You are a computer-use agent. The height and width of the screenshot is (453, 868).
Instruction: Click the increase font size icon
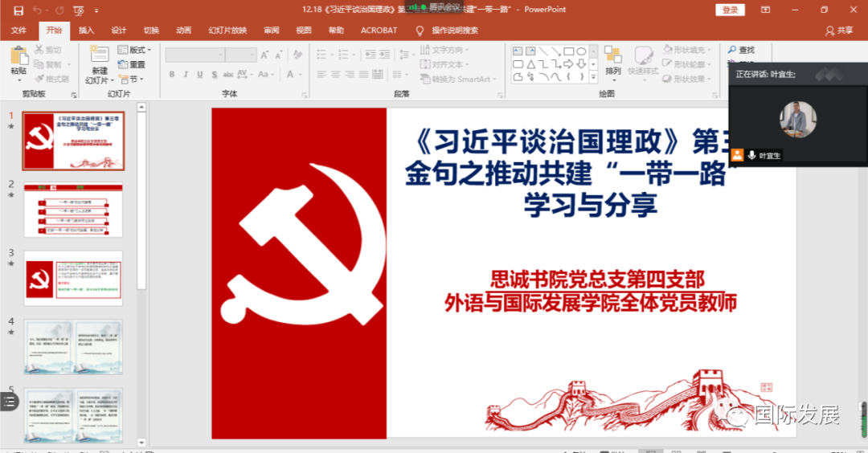tap(264, 55)
